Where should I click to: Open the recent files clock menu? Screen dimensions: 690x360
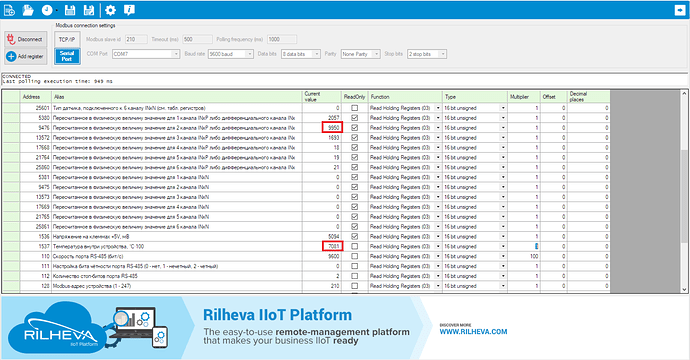click(x=47, y=10)
